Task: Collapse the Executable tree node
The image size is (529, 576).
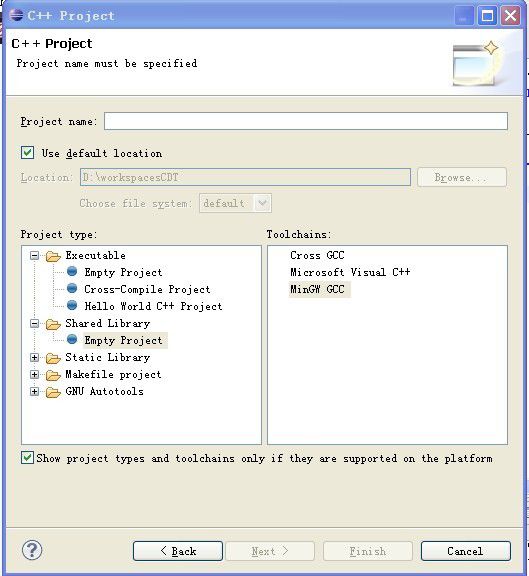Action: click(x=34, y=256)
